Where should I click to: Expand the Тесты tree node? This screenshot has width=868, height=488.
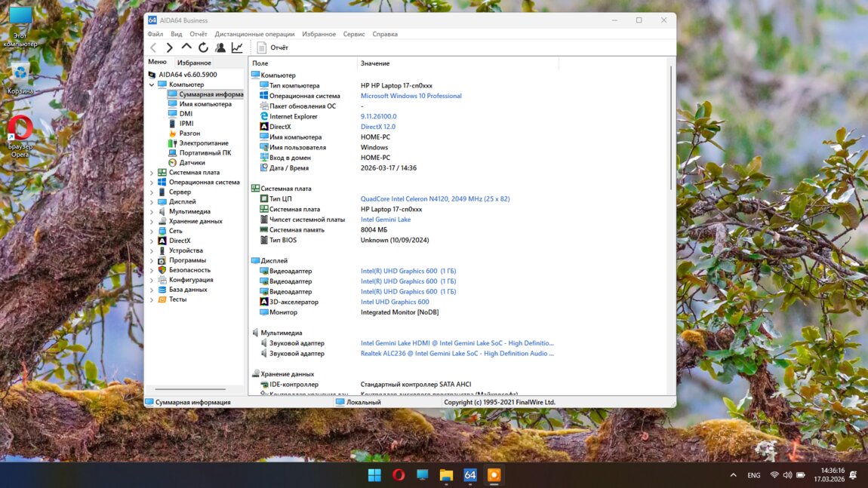coord(152,299)
